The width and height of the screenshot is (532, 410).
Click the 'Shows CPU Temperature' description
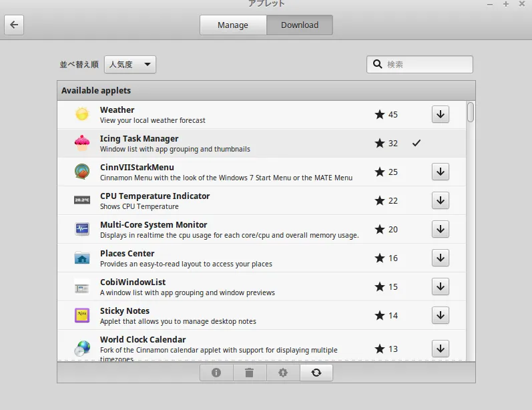(x=139, y=207)
